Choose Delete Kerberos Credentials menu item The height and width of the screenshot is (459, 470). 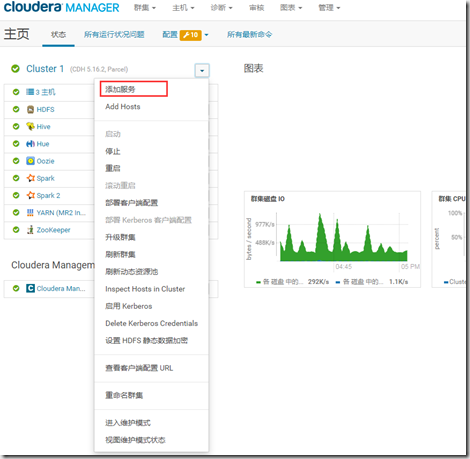(152, 323)
